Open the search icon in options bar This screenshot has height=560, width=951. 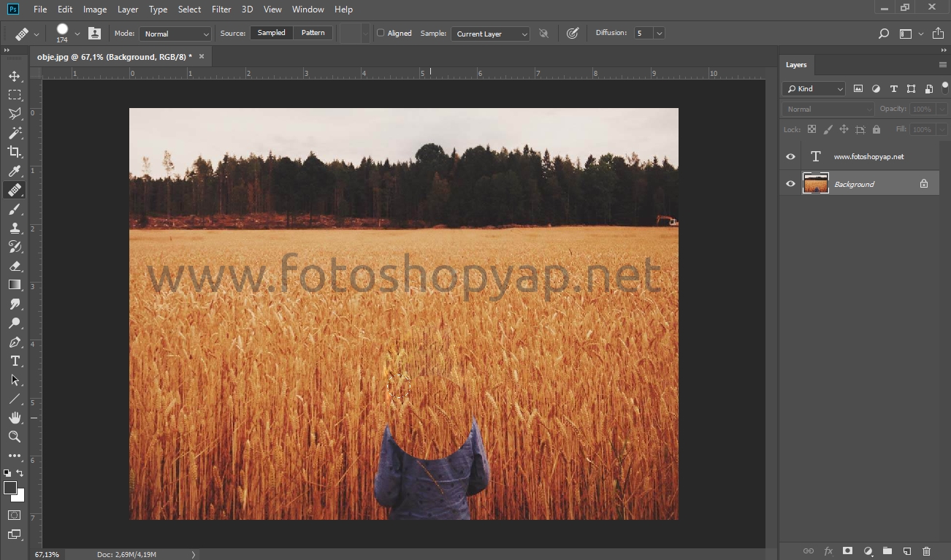click(x=884, y=34)
